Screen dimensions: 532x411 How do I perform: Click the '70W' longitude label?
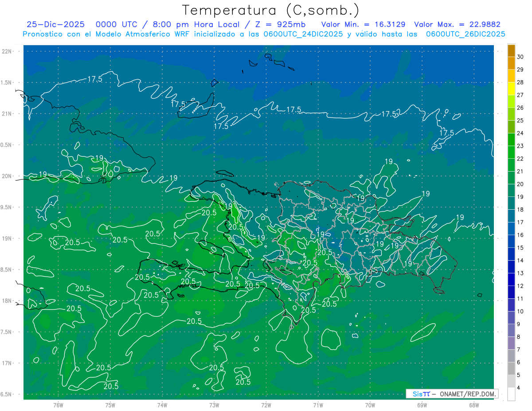coord(370,405)
